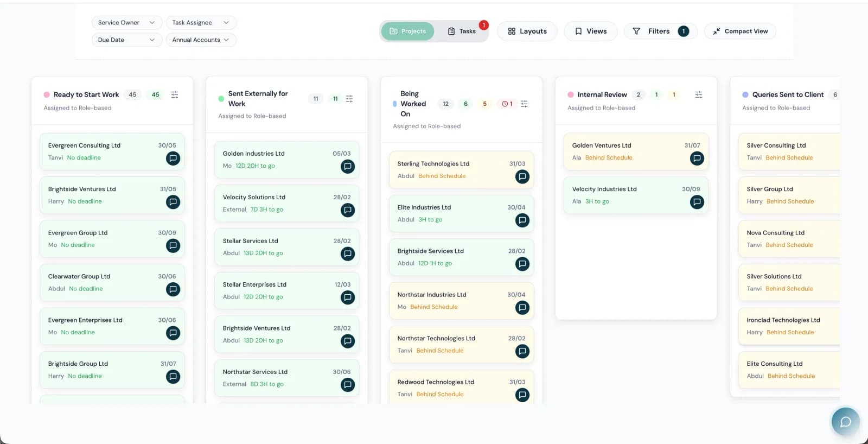The image size is (868, 444).
Task: Click the gray 12 total badge in Being Worked On
Action: point(445,104)
